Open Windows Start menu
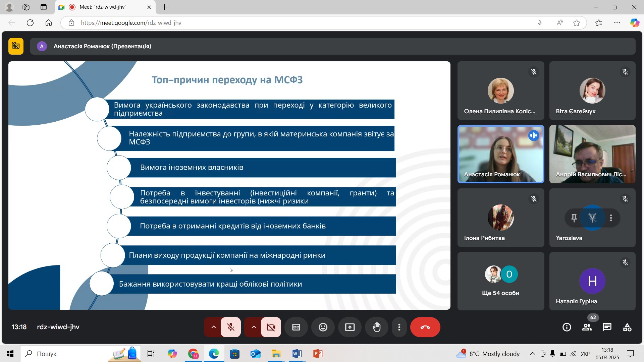This screenshot has width=644, height=362. point(10,354)
